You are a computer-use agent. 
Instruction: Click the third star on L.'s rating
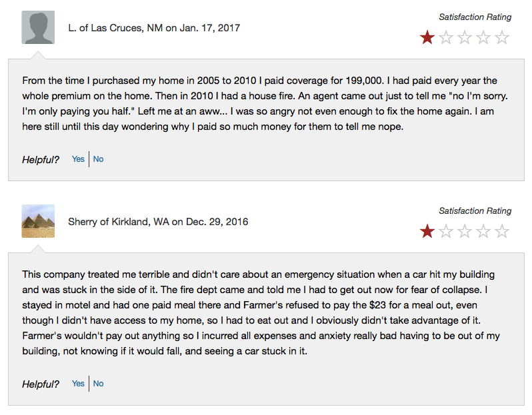point(465,38)
